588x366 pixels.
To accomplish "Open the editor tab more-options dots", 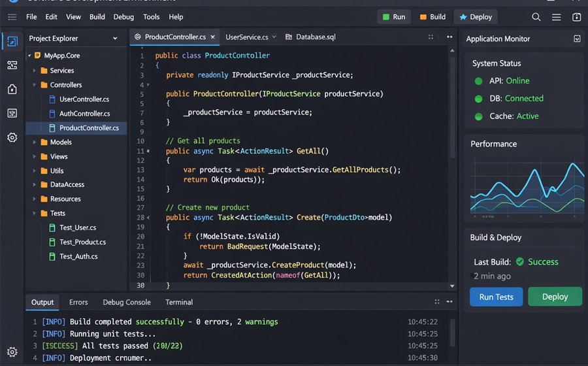I will pos(449,37).
